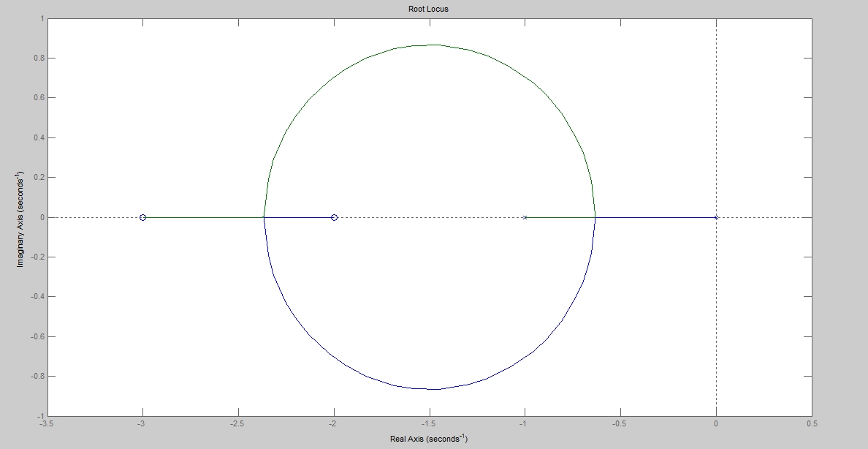Click the zero marker at real axis -2
The width and height of the screenshot is (868, 449).
[334, 217]
